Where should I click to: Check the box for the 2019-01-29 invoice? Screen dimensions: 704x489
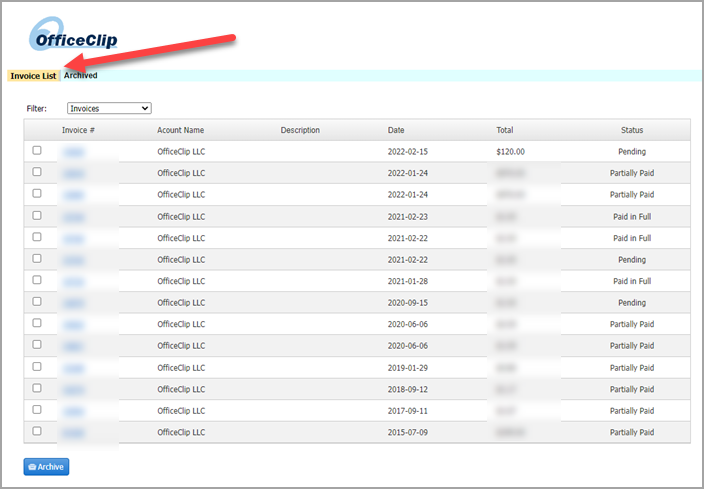coord(37,367)
